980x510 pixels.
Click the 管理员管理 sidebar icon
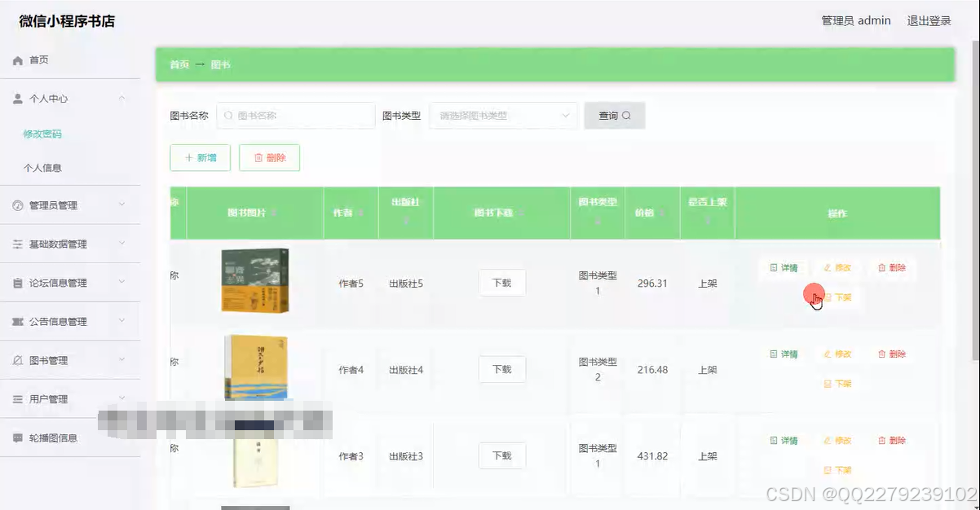pos(19,205)
